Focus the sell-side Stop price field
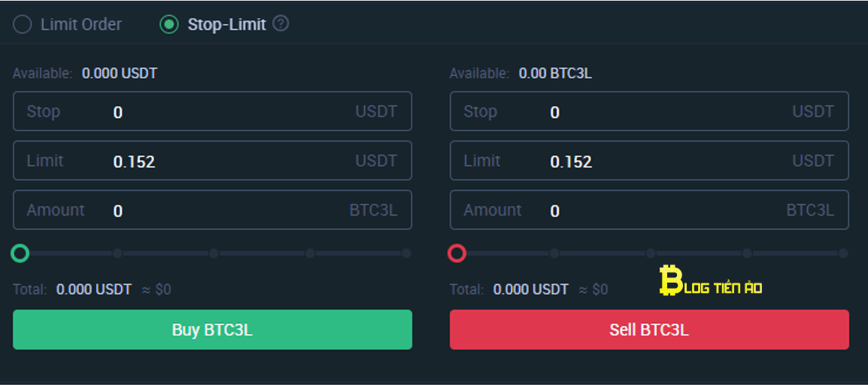 649,111
